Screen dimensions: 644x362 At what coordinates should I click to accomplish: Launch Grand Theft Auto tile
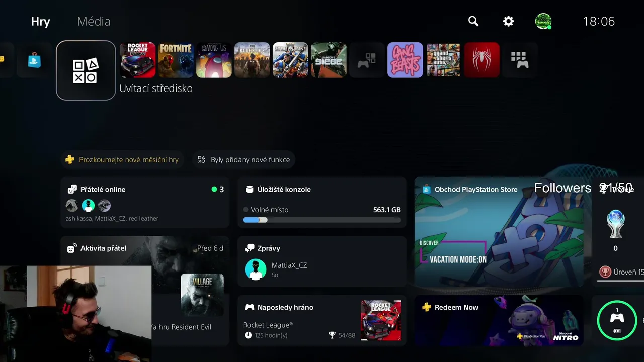coord(443,60)
